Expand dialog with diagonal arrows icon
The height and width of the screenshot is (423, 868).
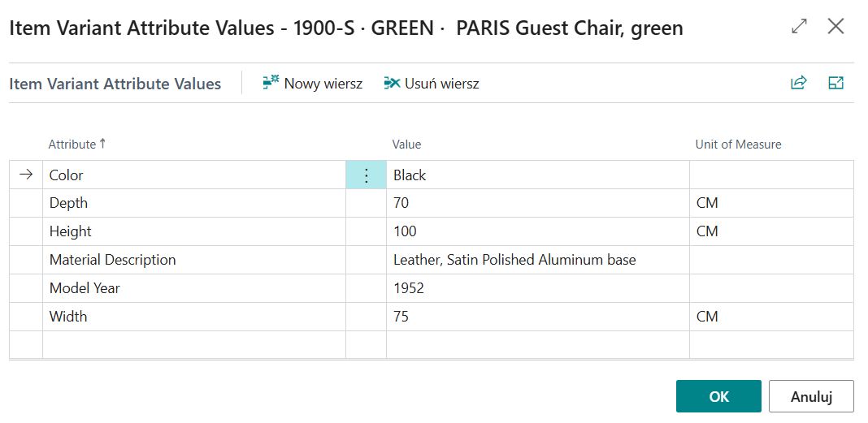800,27
